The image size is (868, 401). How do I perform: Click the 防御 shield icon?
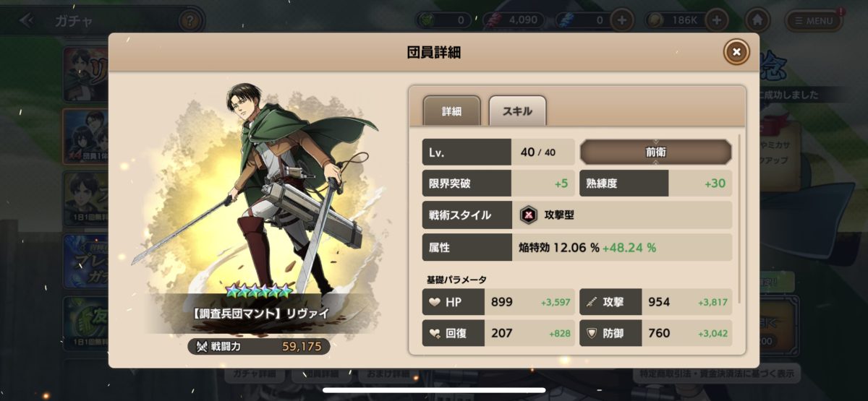pos(591,333)
